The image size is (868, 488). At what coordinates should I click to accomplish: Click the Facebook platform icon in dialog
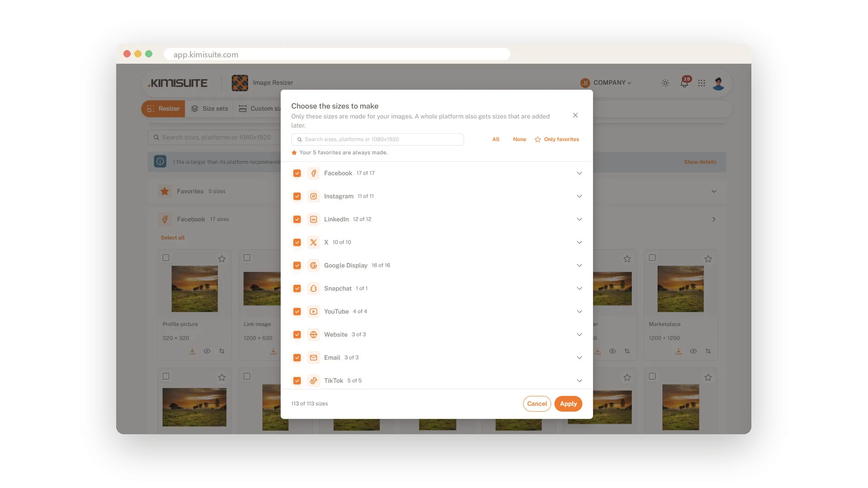pyautogui.click(x=313, y=173)
